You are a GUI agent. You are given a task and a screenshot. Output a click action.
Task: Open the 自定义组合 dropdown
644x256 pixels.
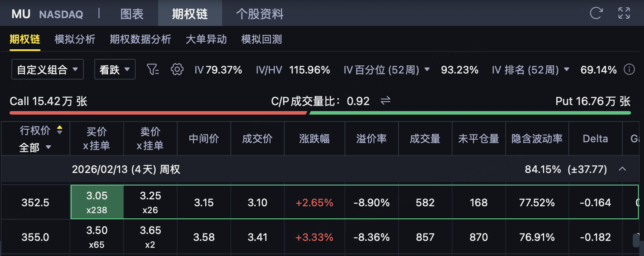click(48, 70)
